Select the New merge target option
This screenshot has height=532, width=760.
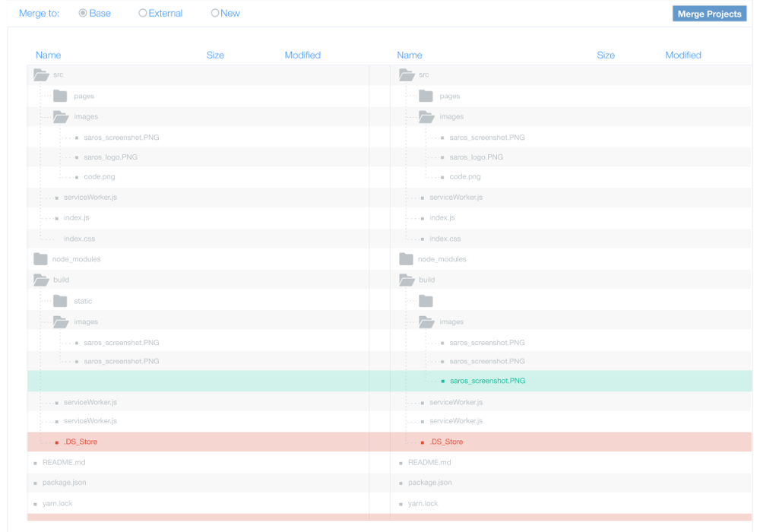click(215, 13)
